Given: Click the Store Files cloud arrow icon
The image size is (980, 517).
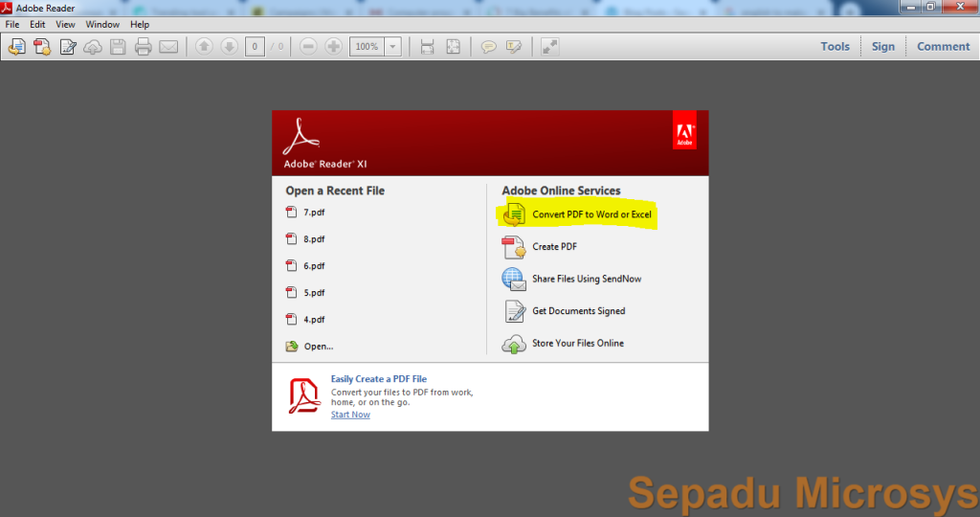Looking at the screenshot, I should 514,344.
